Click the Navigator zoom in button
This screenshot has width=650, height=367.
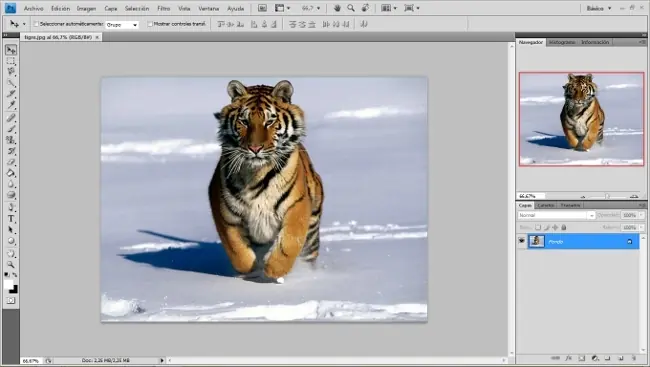coord(634,196)
